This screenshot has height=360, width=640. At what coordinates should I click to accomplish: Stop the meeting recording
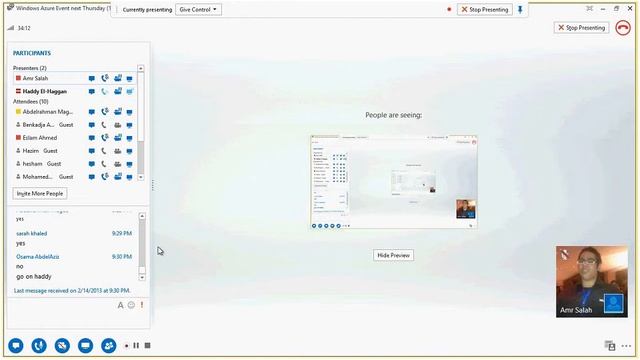[x=148, y=346]
